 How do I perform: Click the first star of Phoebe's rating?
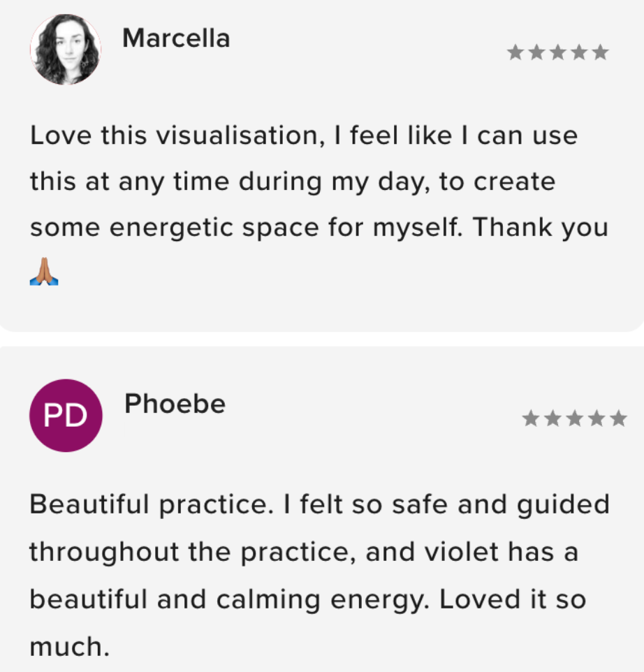[x=531, y=419]
